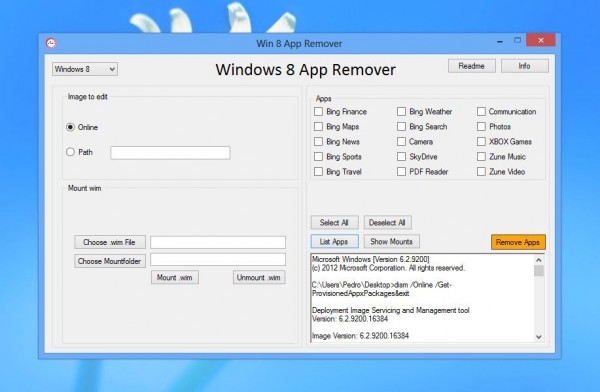Close the Win 8 App Remover window

tap(541, 40)
